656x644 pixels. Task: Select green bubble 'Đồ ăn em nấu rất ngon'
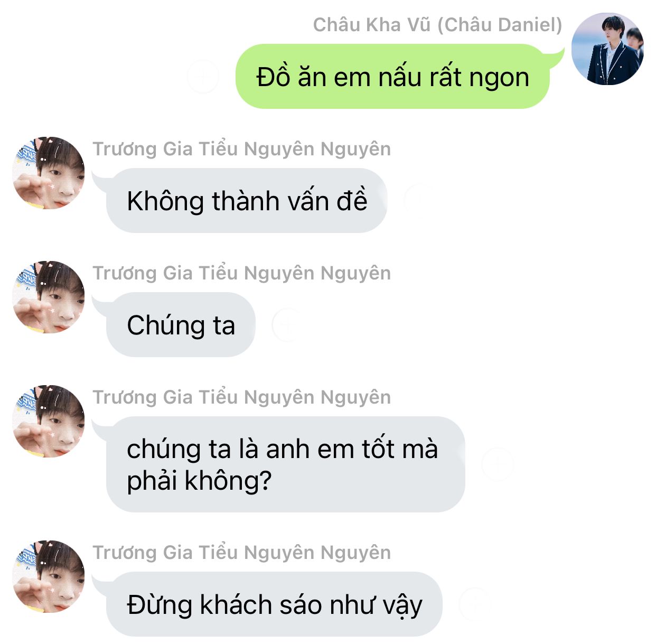tap(392, 77)
